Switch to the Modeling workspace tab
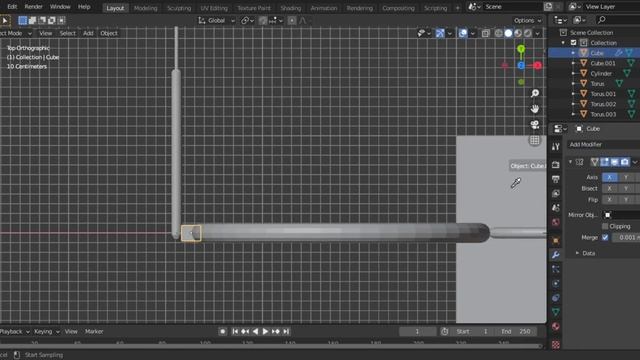Viewport: 640px width, 360px height. pyautogui.click(x=145, y=8)
